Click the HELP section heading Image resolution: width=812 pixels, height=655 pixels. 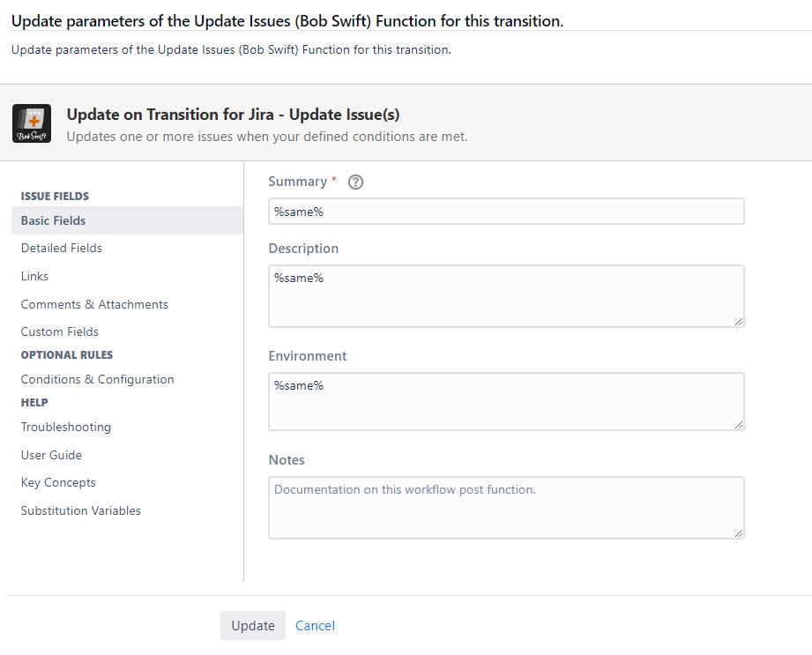click(x=34, y=402)
